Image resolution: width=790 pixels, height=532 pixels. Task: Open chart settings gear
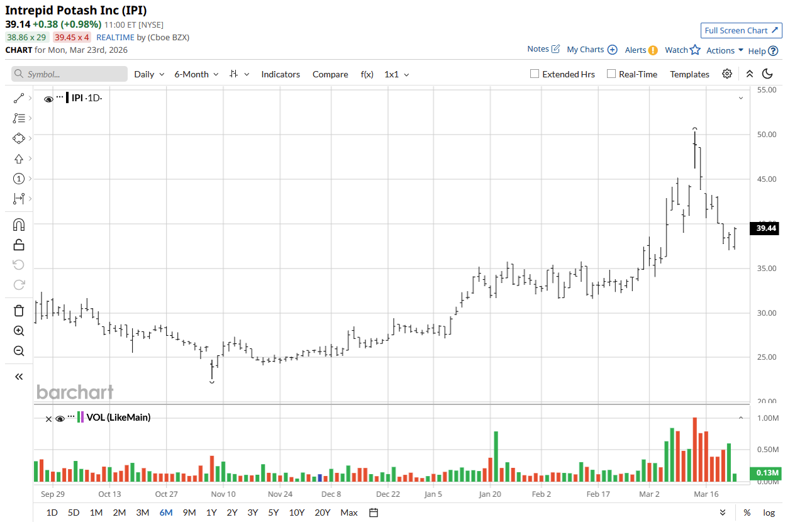(727, 74)
